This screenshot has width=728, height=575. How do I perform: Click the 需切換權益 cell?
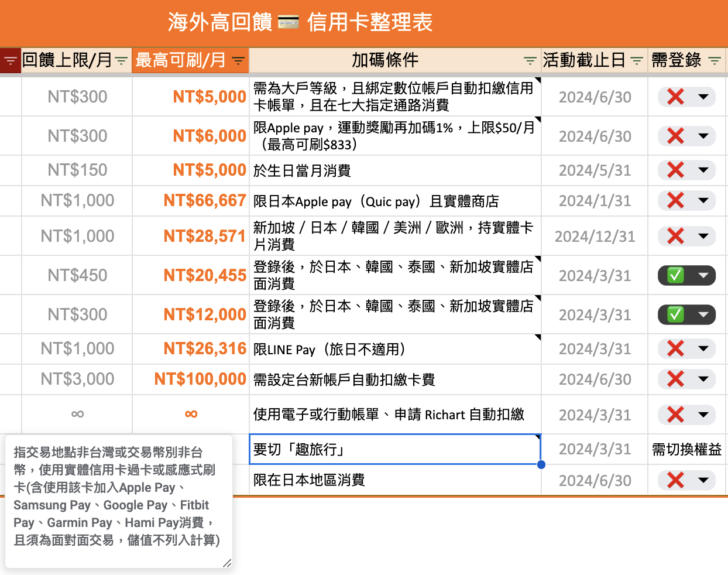pos(687,450)
